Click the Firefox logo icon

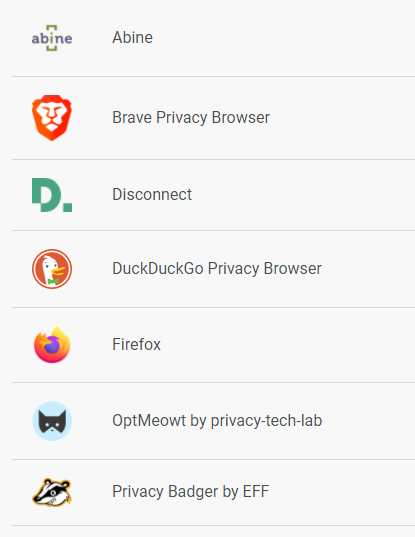click(52, 345)
